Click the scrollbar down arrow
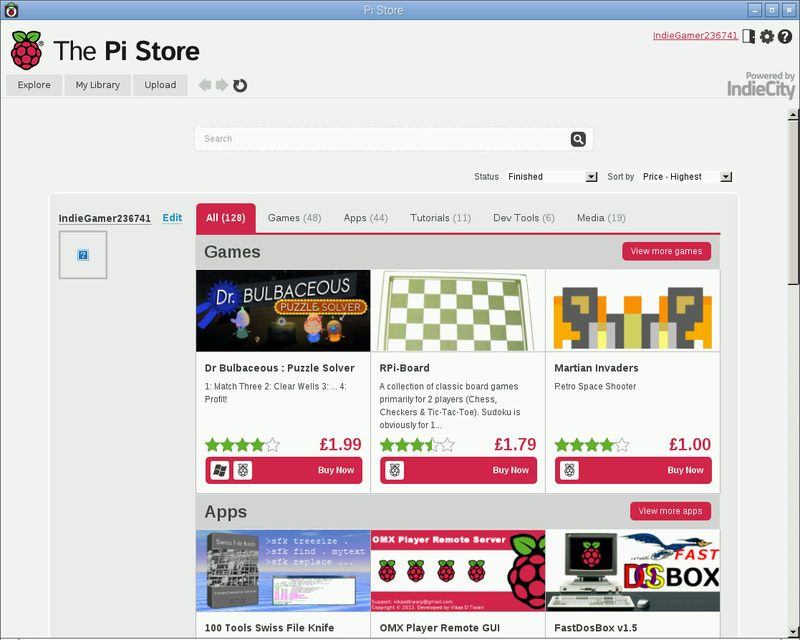Image resolution: width=800 pixels, height=640 pixels. tap(792, 631)
